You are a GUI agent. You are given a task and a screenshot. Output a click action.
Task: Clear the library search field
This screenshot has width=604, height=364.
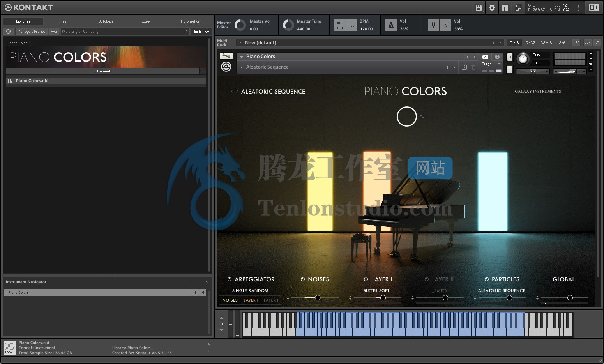click(x=187, y=32)
